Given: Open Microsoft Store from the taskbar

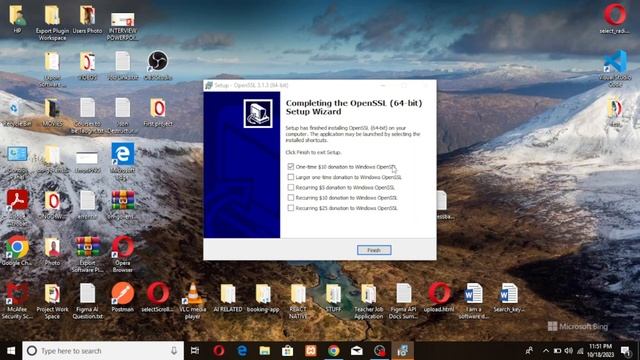Looking at the screenshot, I should coord(287,351).
